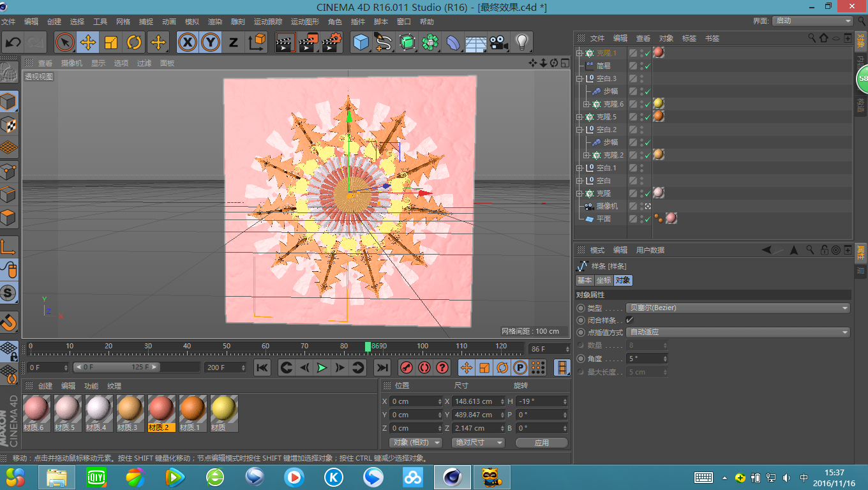This screenshot has width=868, height=490.
Task: Expand the 克隆.6 tree item
Action: 587,104
